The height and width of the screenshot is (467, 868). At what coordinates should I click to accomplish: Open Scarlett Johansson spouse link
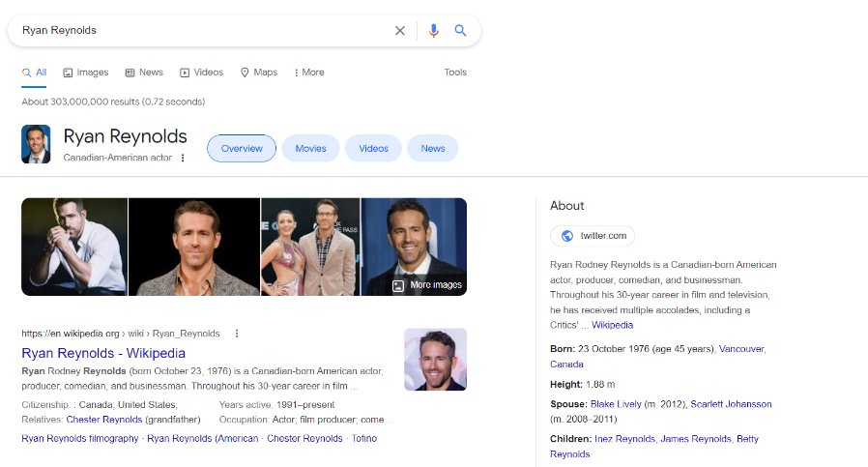click(x=731, y=404)
